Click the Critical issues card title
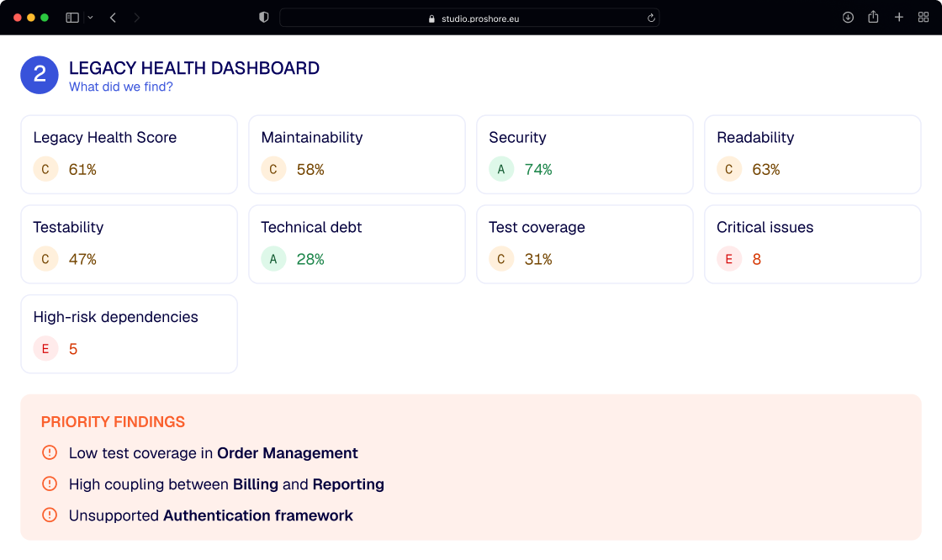The height and width of the screenshot is (560, 942). click(x=765, y=227)
